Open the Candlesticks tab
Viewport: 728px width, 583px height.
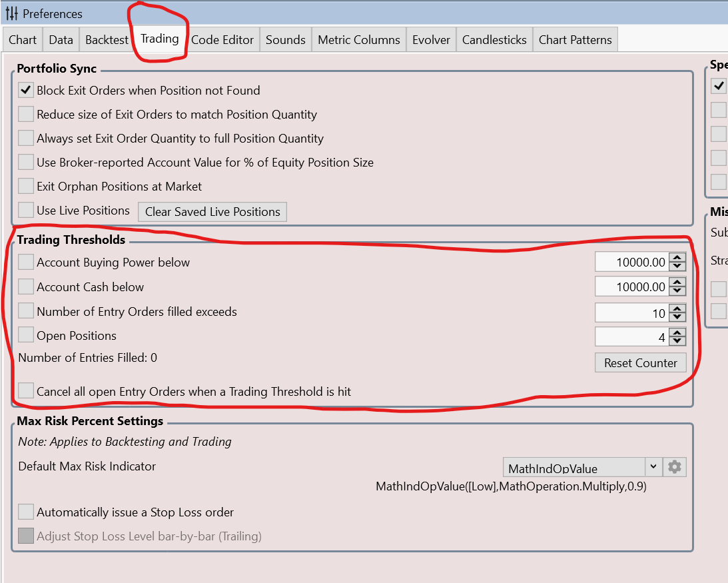click(494, 40)
